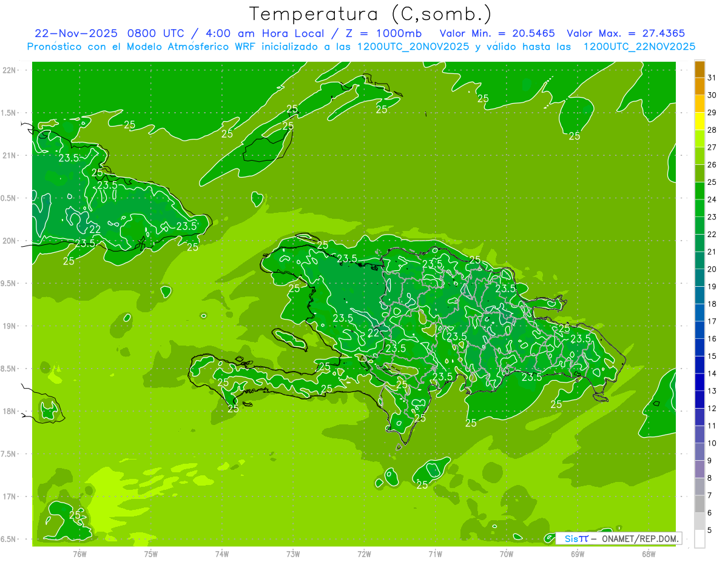Click the '68W' longitude axis label
This screenshot has width=728, height=562.
(649, 554)
